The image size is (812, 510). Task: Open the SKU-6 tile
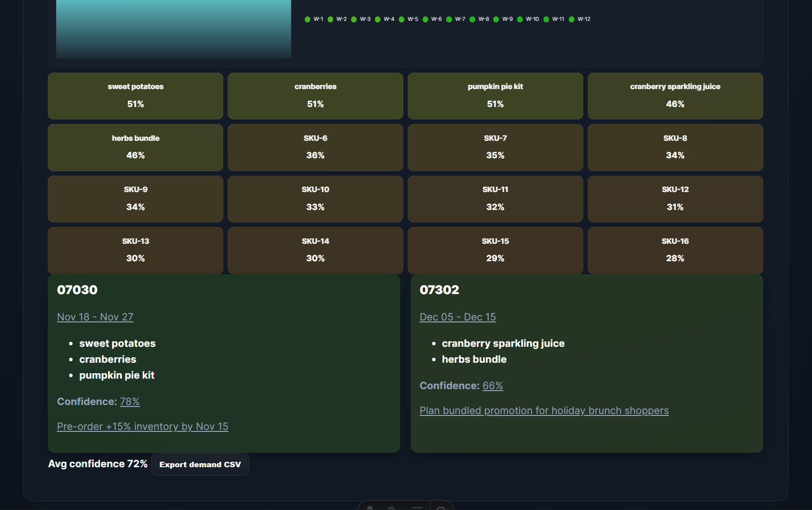pos(315,147)
